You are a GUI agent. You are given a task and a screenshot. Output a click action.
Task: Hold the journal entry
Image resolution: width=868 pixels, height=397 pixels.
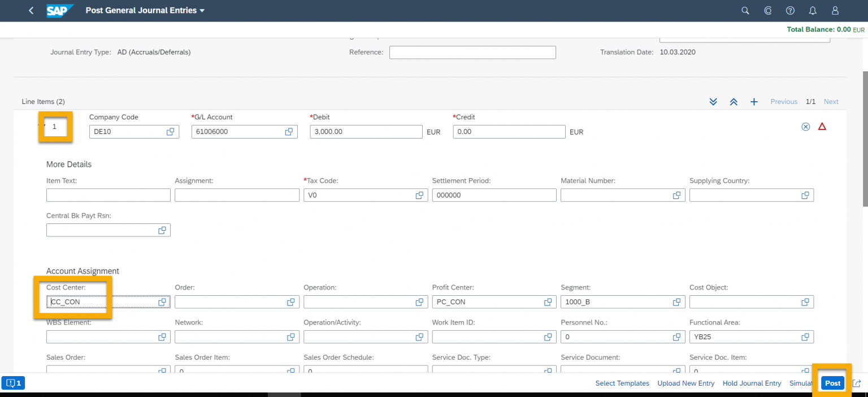[x=752, y=383]
